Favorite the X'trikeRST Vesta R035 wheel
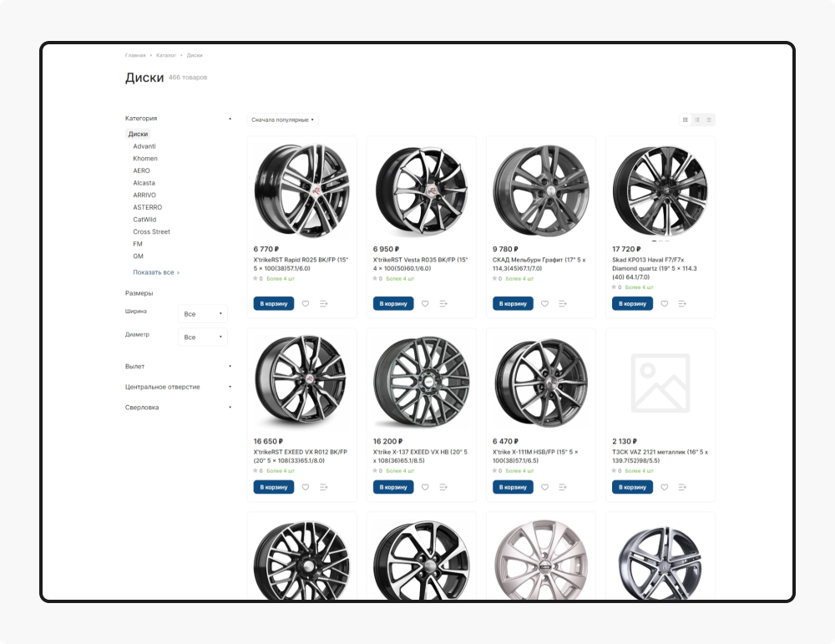 tap(425, 303)
